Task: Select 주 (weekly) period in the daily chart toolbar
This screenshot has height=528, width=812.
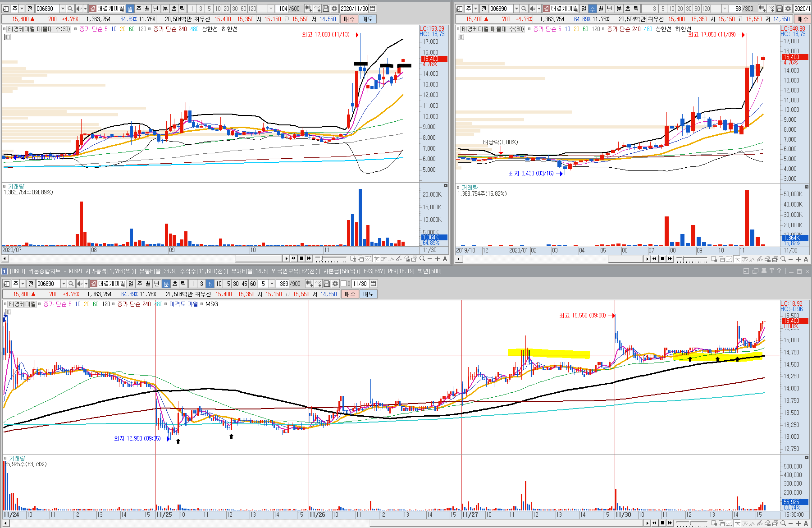Action: [139, 9]
